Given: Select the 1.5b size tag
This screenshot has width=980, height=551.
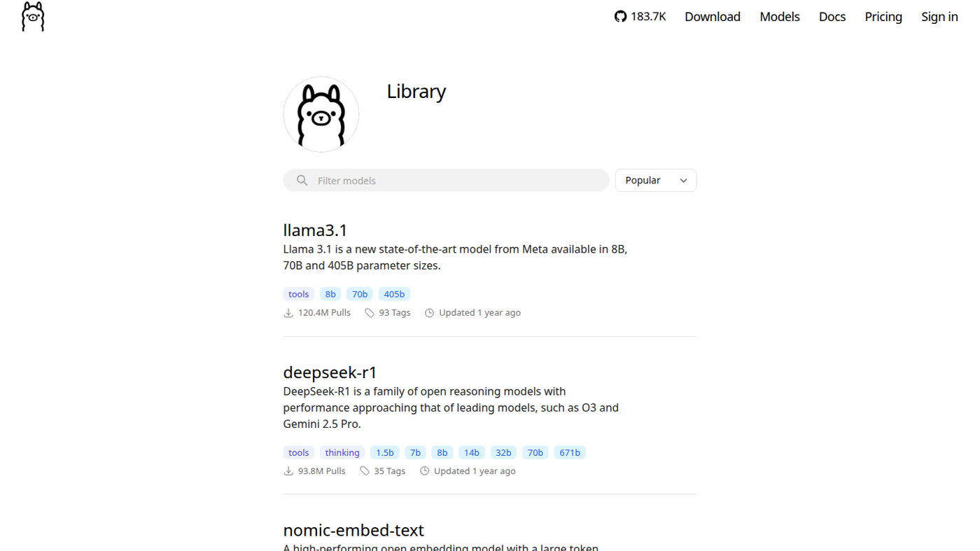Looking at the screenshot, I should (385, 452).
